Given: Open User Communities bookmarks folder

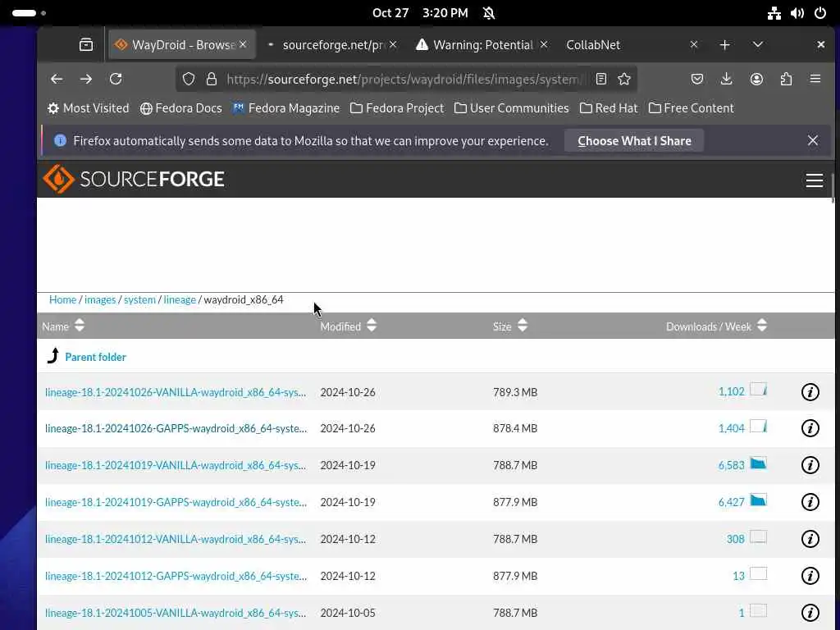Looking at the screenshot, I should [x=512, y=108].
